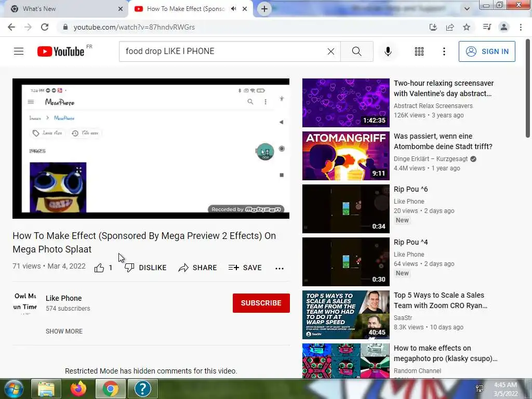Click SaaStr channel name
The image size is (532, 399).
(x=403, y=317)
